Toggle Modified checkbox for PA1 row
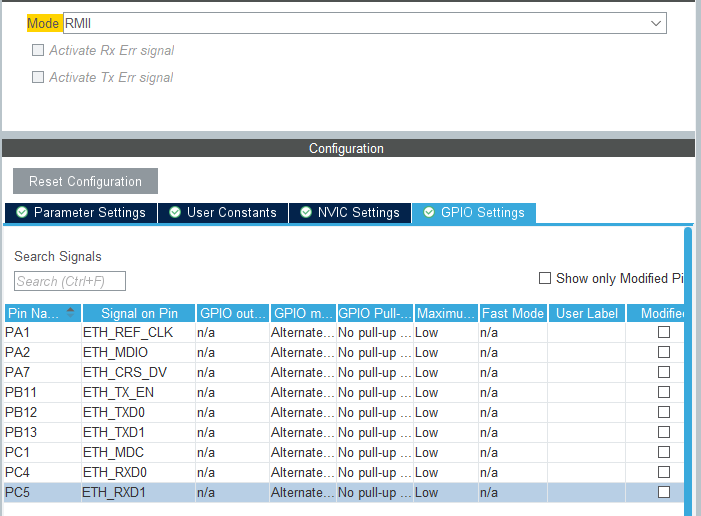701x516 pixels. point(664,332)
